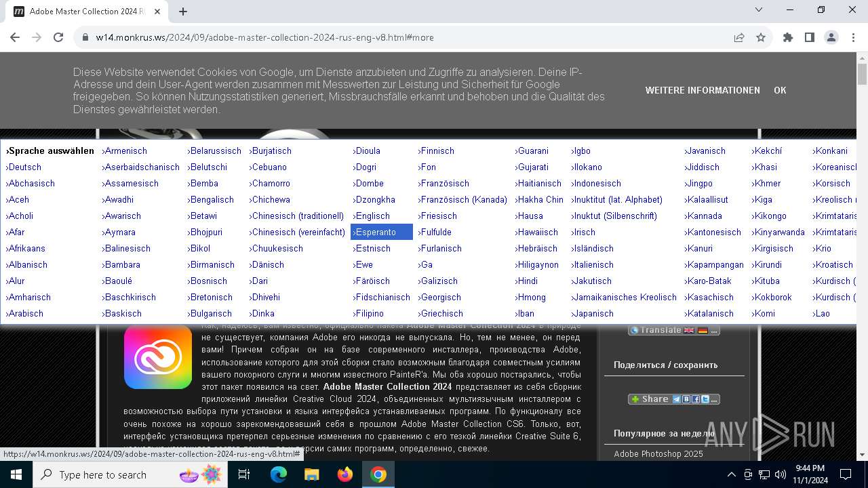Choose Deutsch in language list
Image resolution: width=868 pixels, height=488 pixels.
(x=24, y=167)
